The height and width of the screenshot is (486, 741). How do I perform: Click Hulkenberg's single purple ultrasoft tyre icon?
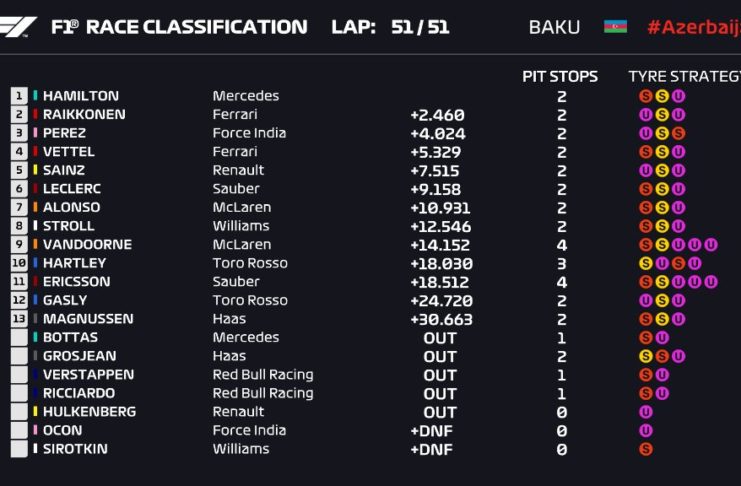[x=645, y=412]
